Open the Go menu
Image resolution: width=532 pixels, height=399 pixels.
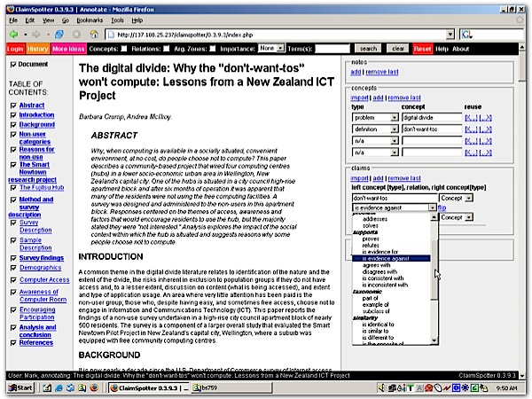[x=65, y=20]
